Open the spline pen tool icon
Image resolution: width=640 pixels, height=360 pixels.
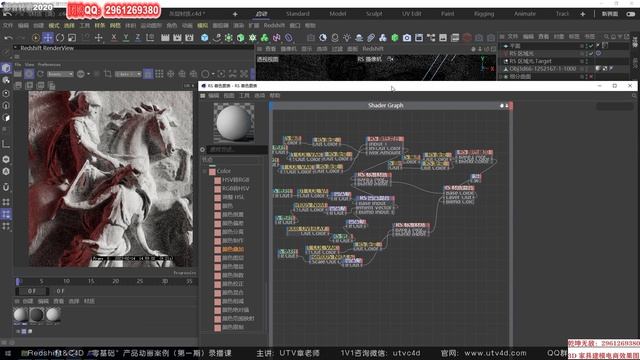coord(217,38)
